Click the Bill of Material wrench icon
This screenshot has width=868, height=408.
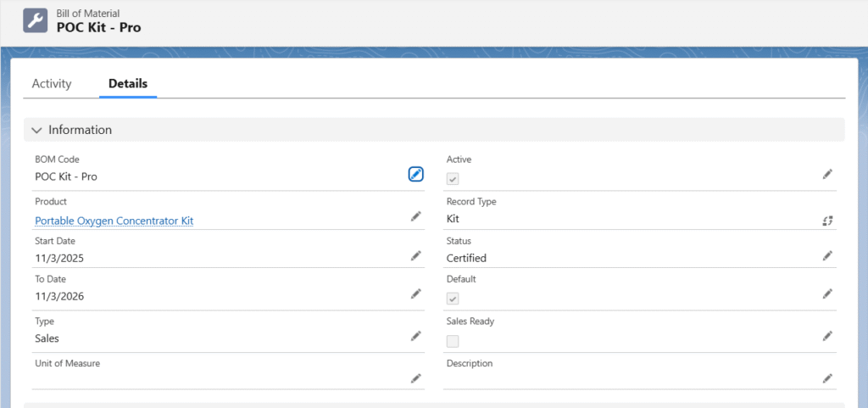36,20
